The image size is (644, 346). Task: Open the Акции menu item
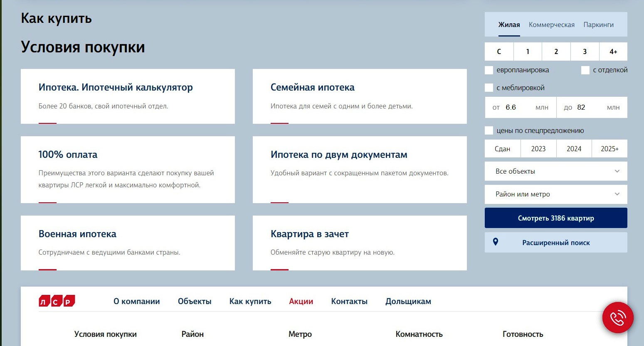[301, 302]
